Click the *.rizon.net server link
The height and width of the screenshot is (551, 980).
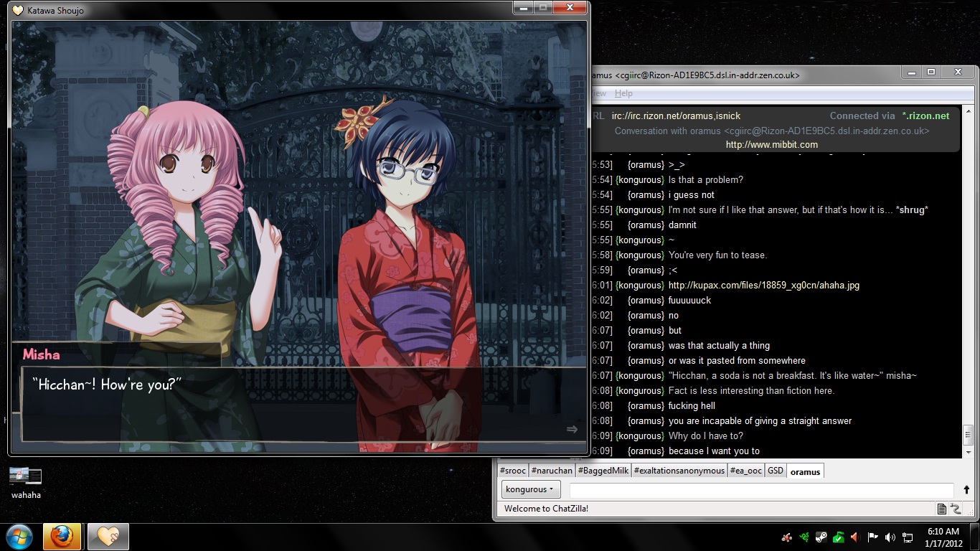[x=925, y=116]
